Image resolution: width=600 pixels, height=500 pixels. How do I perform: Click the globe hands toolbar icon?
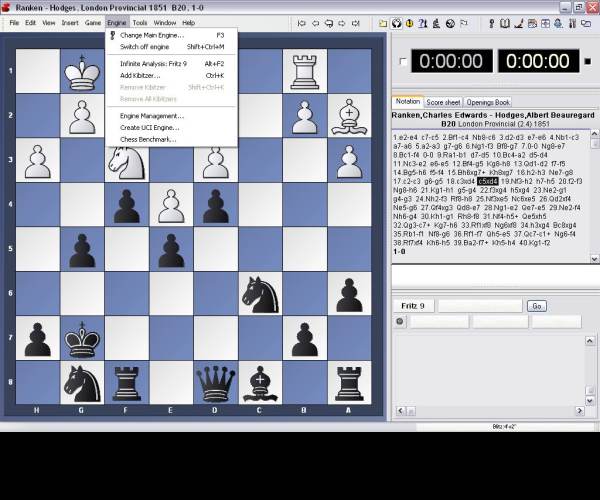tap(396, 24)
